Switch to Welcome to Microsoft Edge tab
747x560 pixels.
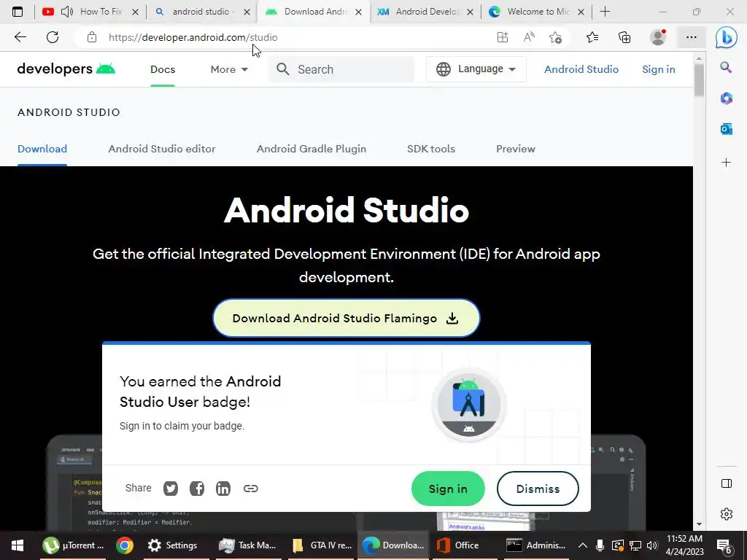click(x=536, y=12)
